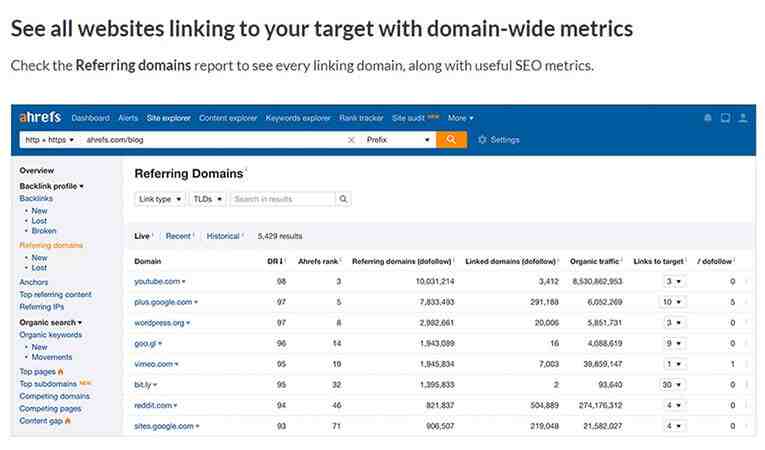
Task: Select the Recent tab
Action: point(178,236)
